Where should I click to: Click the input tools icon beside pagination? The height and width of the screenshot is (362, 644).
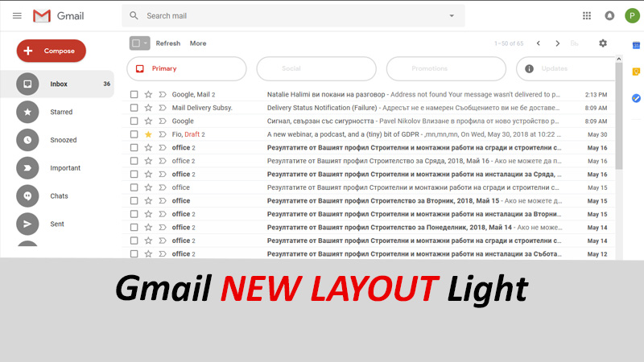coord(574,43)
